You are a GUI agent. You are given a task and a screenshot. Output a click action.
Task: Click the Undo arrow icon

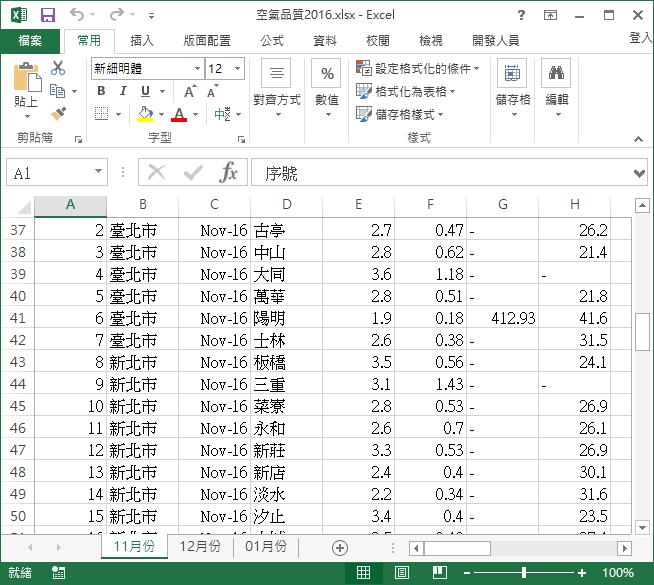click(77, 15)
